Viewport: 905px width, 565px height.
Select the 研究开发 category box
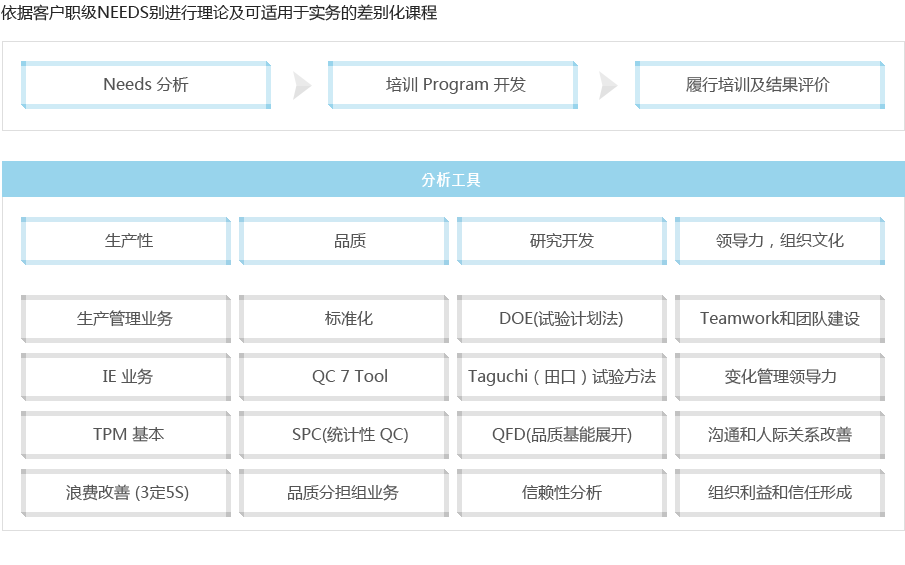pyautogui.click(x=562, y=241)
